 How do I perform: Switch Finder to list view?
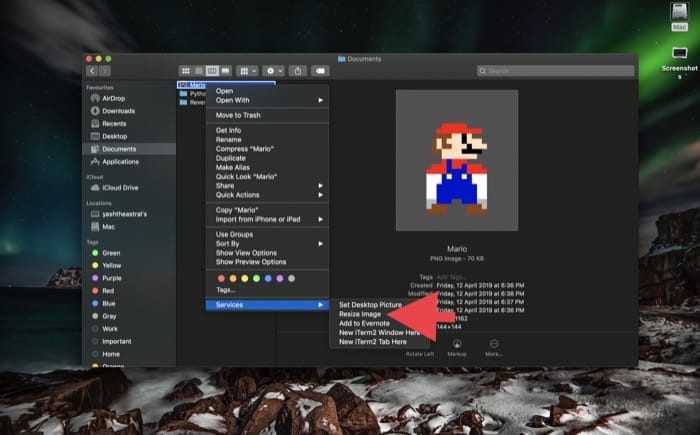199,71
